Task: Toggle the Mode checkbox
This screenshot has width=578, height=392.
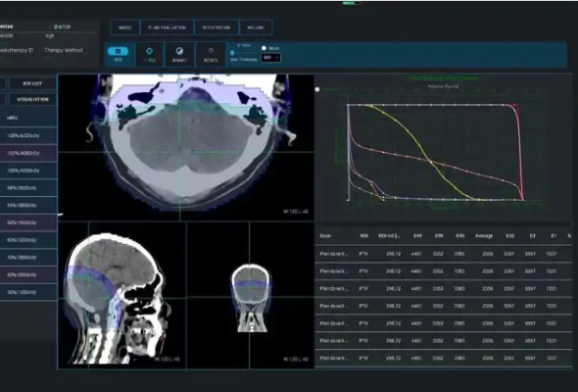Action: (x=264, y=48)
